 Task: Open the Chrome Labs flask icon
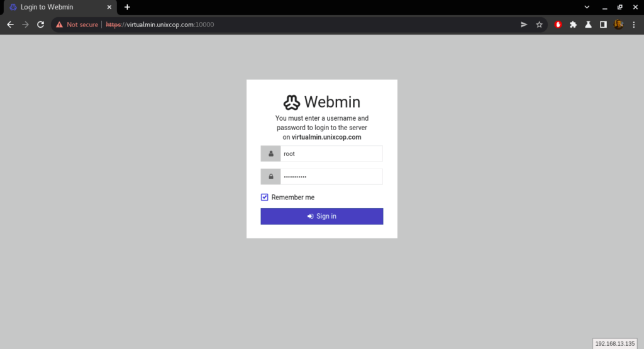[x=589, y=25]
